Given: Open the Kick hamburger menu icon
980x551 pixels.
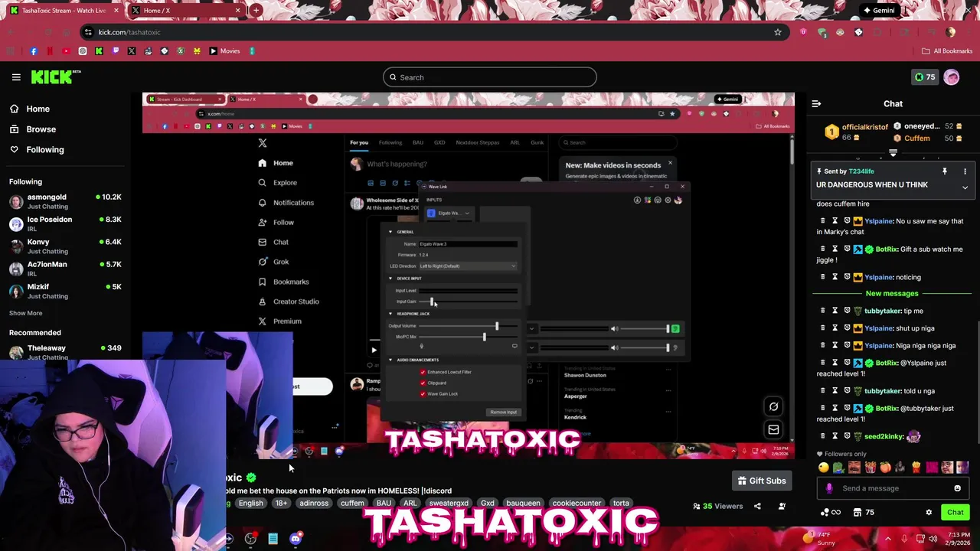Looking at the screenshot, I should click(16, 77).
